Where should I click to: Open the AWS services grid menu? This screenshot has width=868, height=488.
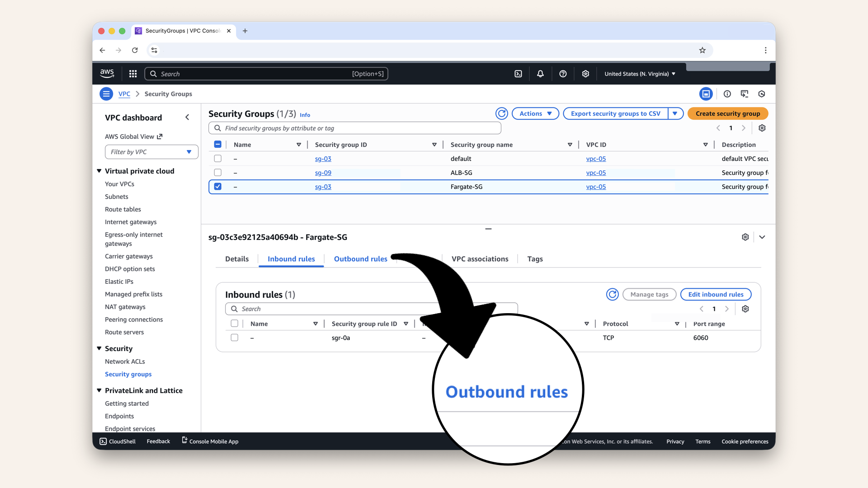(132, 73)
